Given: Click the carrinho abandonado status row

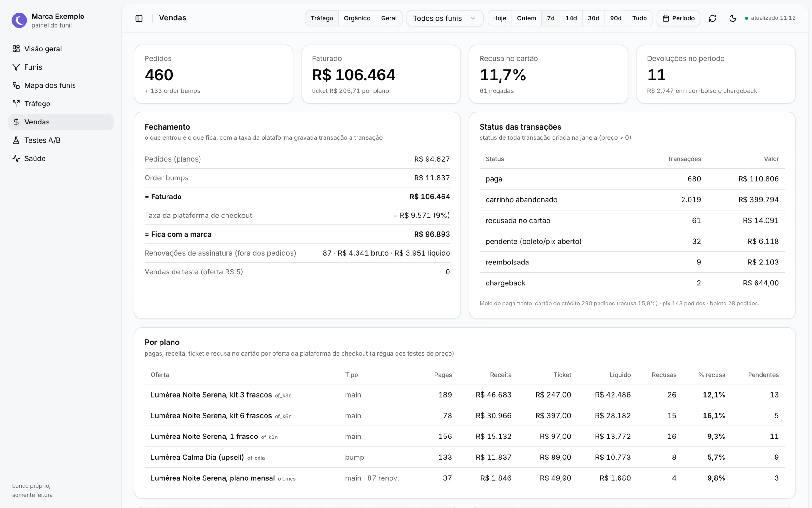Looking at the screenshot, I should tap(632, 200).
